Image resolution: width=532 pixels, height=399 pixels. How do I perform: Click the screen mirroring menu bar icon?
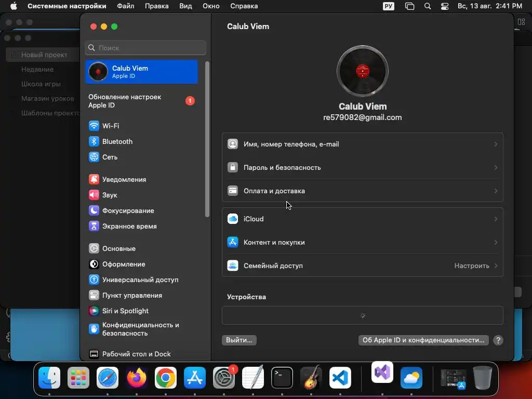[x=409, y=6]
